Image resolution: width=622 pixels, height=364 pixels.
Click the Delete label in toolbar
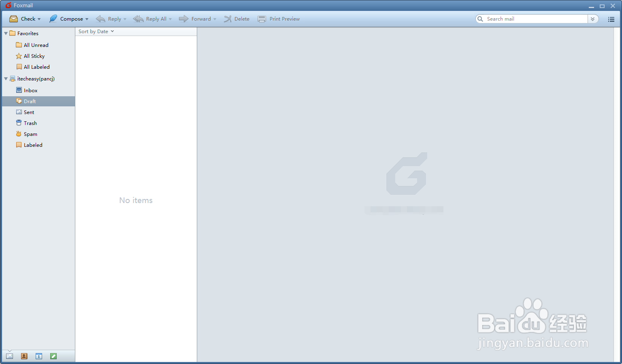coord(242,19)
